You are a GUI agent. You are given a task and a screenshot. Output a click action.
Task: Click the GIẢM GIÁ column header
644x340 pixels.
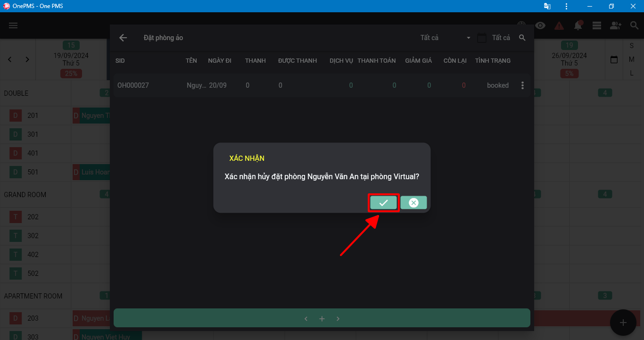[x=419, y=61]
